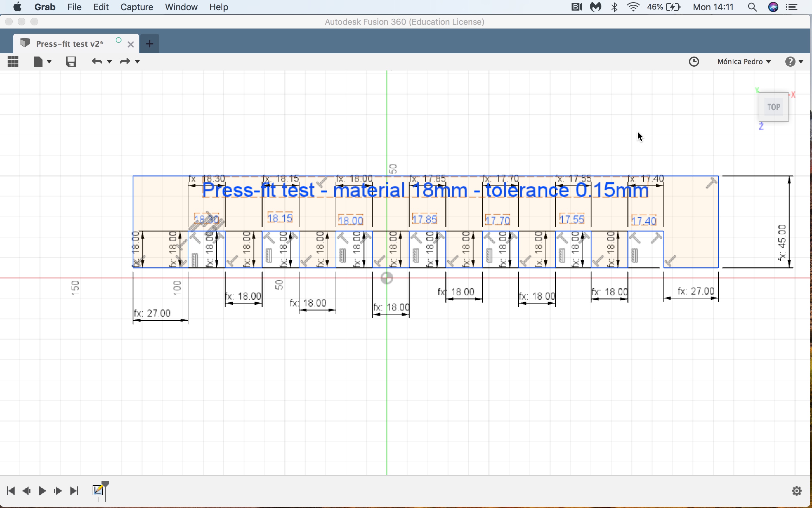Click the Bluetooth status icon
The width and height of the screenshot is (812, 508).
point(614,7)
